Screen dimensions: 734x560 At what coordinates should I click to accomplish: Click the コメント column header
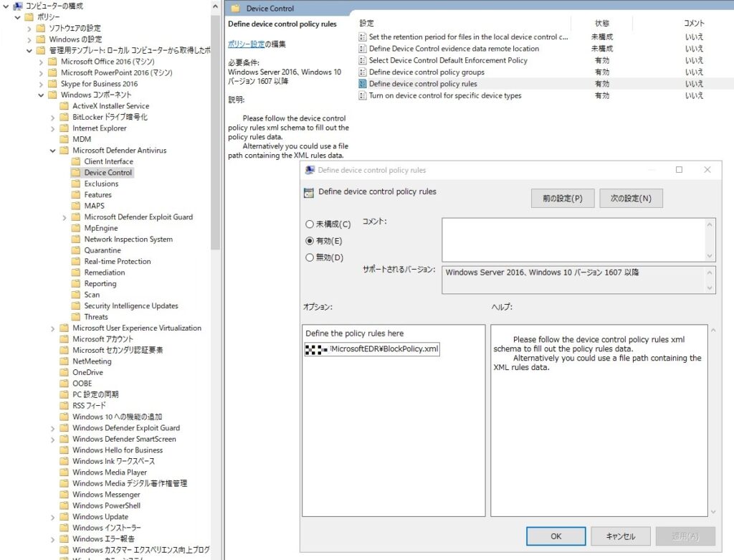(694, 23)
